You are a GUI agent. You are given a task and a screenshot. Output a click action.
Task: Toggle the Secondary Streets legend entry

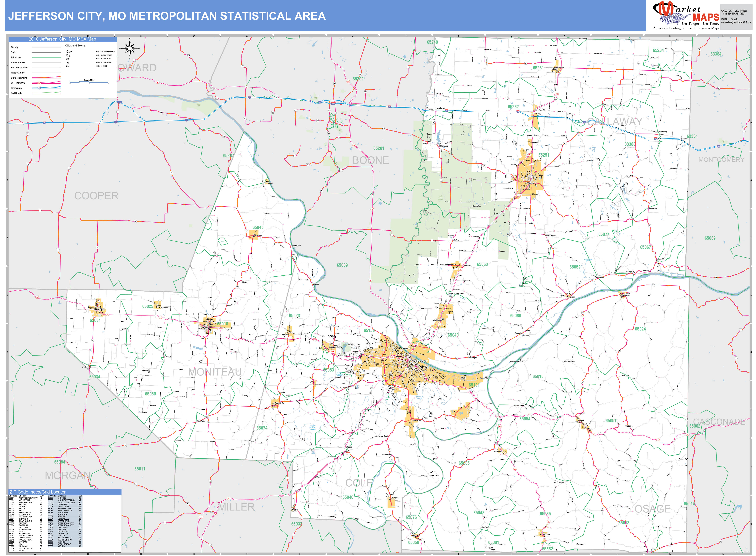(46, 68)
